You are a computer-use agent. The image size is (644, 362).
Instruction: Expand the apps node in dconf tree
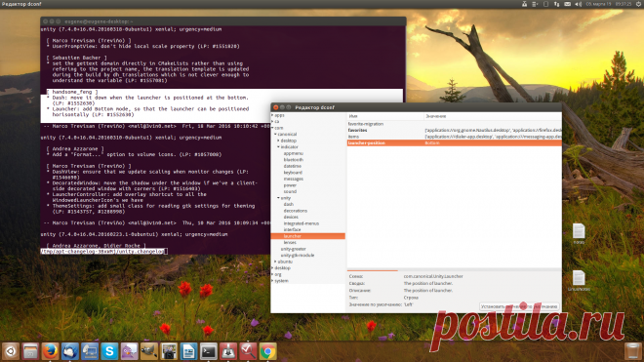(272, 115)
